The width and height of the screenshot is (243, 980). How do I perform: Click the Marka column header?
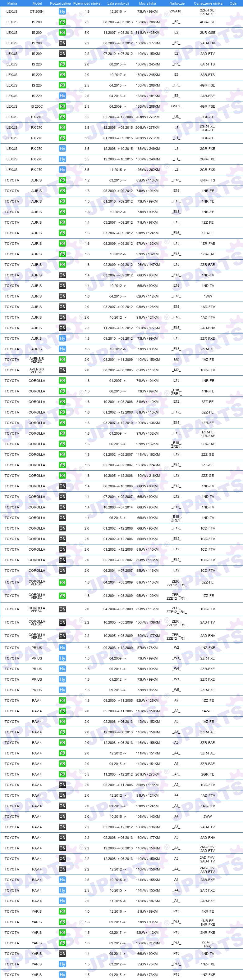(12, 3)
